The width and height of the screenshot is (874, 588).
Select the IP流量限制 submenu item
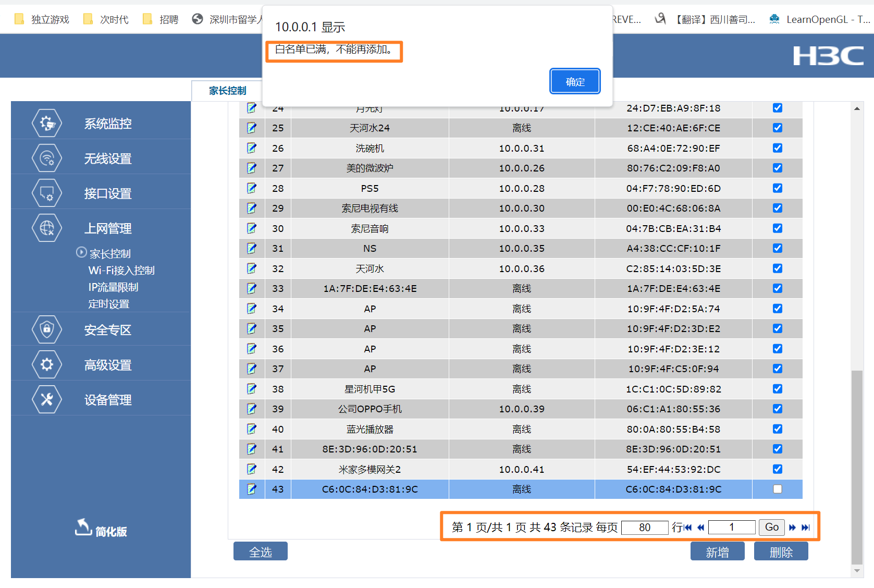pos(113,287)
